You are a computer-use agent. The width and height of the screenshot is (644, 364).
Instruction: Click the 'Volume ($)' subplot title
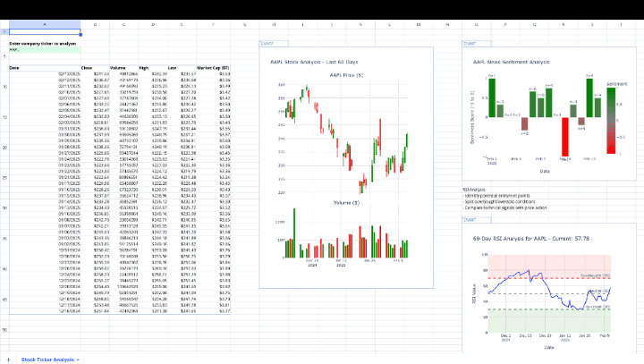(346, 203)
